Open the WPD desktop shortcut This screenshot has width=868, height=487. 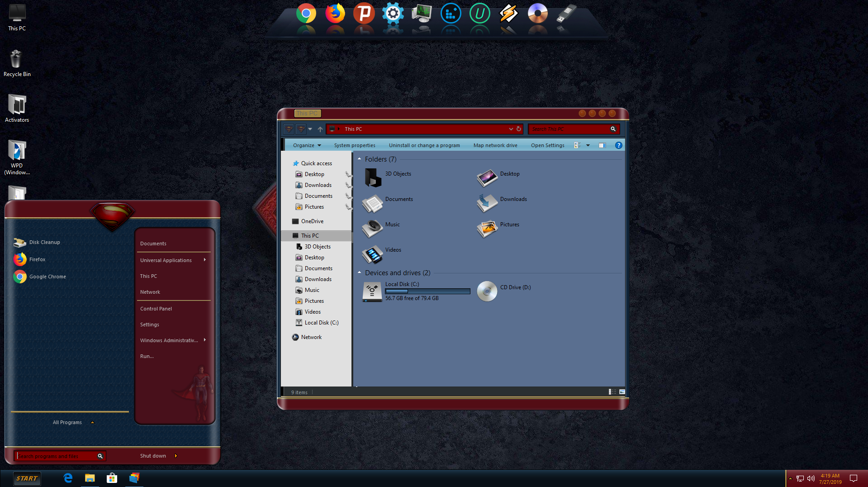[17, 158]
